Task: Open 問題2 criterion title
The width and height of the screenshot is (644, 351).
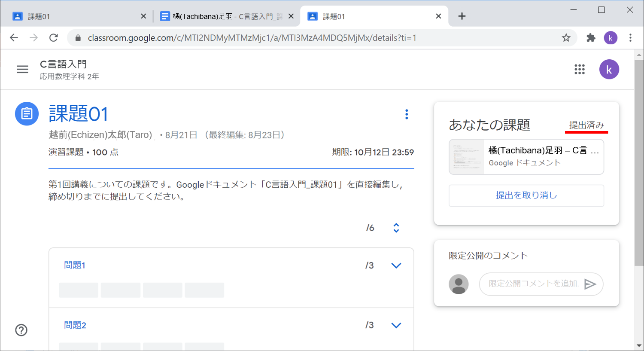Action: click(x=75, y=325)
